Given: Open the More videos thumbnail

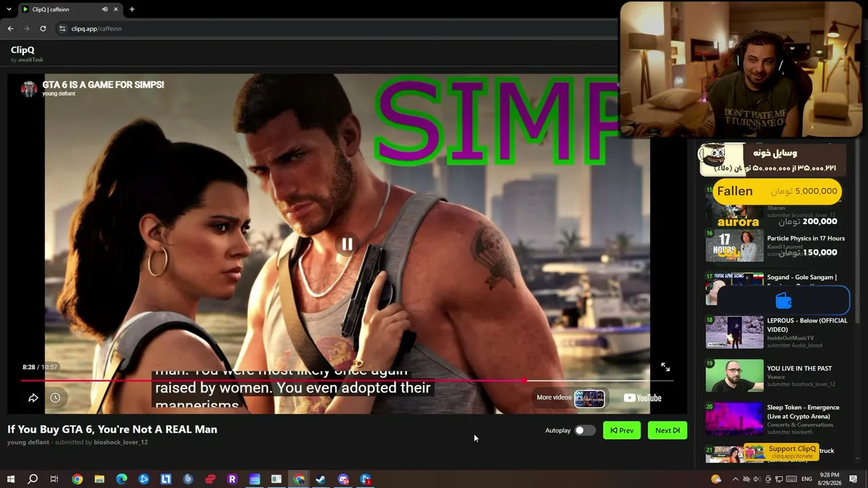Looking at the screenshot, I should coord(589,398).
